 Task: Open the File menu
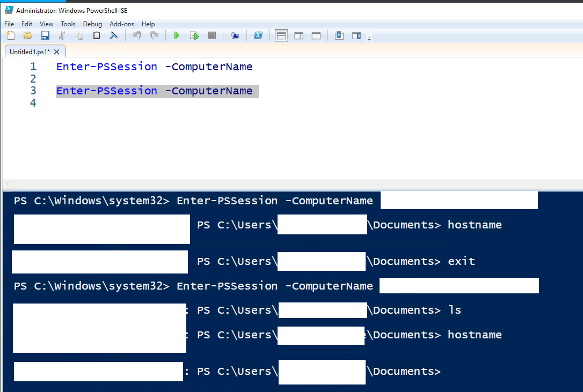9,24
